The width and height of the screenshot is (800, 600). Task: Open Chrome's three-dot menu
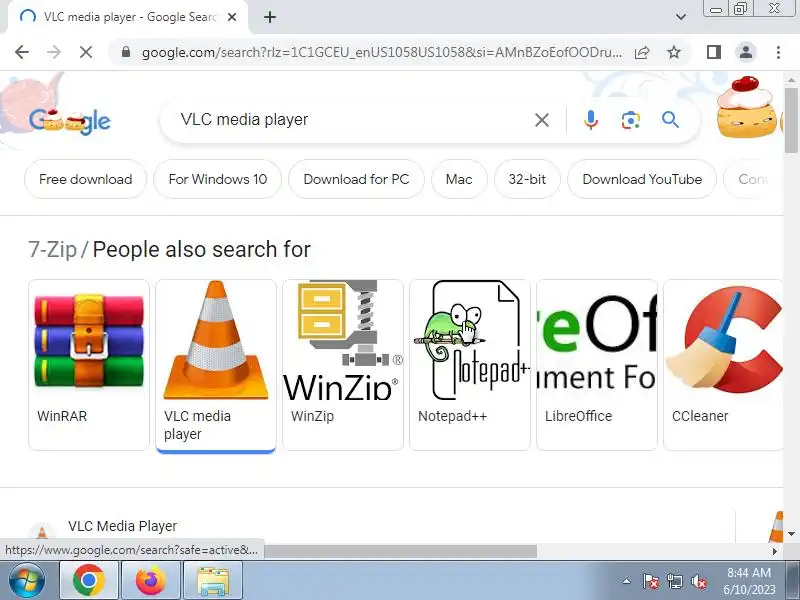(778, 52)
